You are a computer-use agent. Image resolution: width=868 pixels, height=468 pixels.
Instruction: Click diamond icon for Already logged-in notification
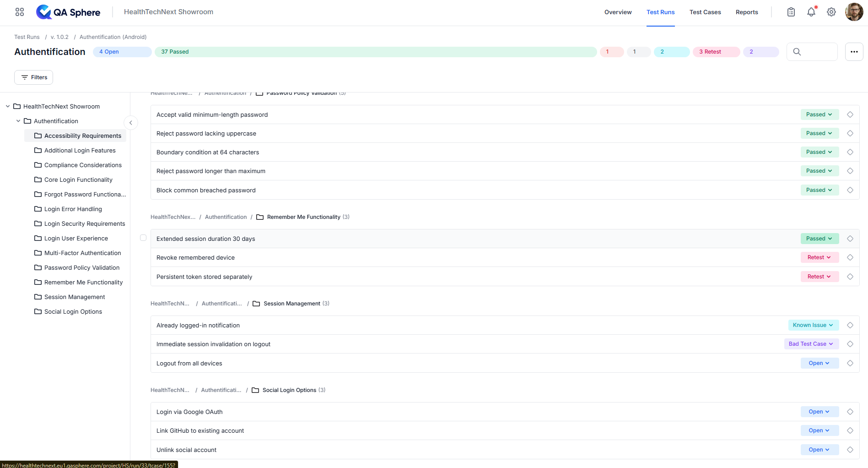point(850,325)
